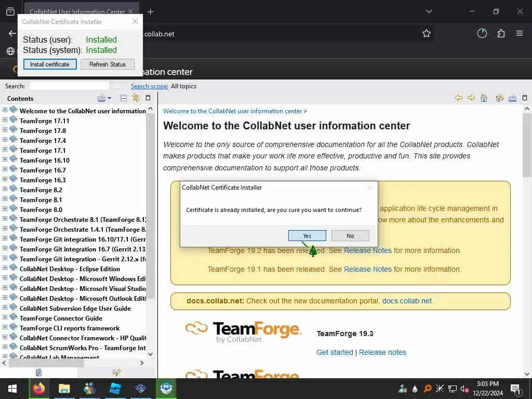Maximize the Contents pane
The width and height of the screenshot is (532, 399).
[148, 98]
